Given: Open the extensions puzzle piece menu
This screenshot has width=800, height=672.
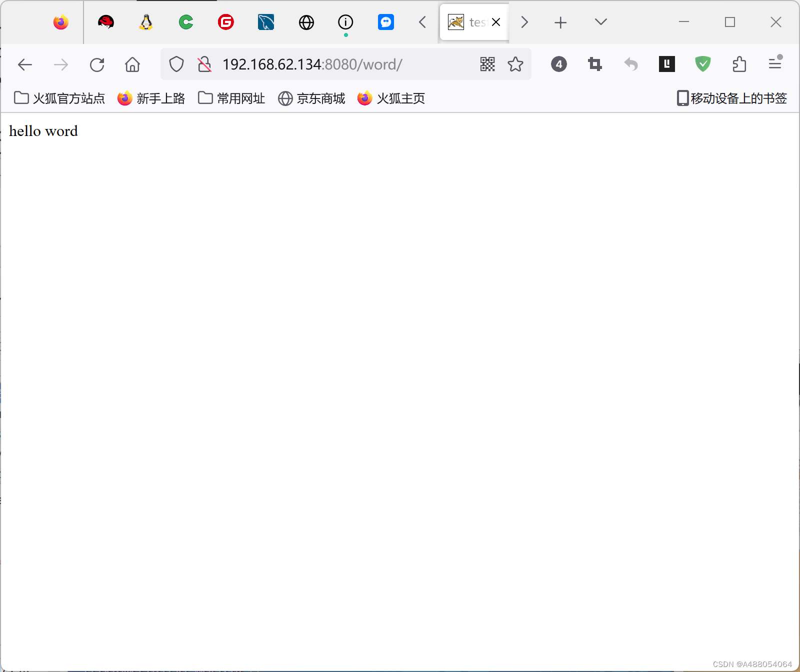Looking at the screenshot, I should click(x=739, y=64).
